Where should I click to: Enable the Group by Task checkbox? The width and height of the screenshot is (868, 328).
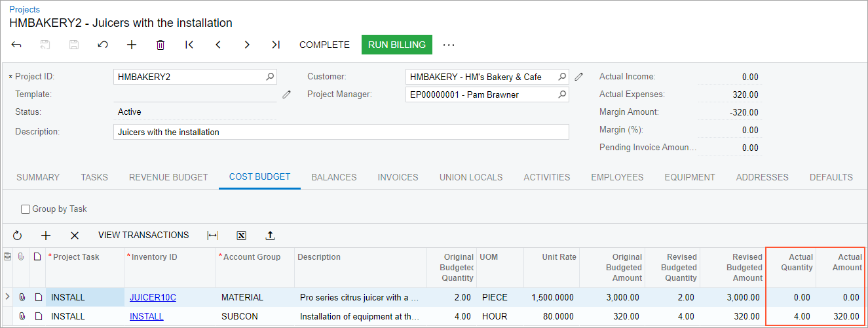26,209
